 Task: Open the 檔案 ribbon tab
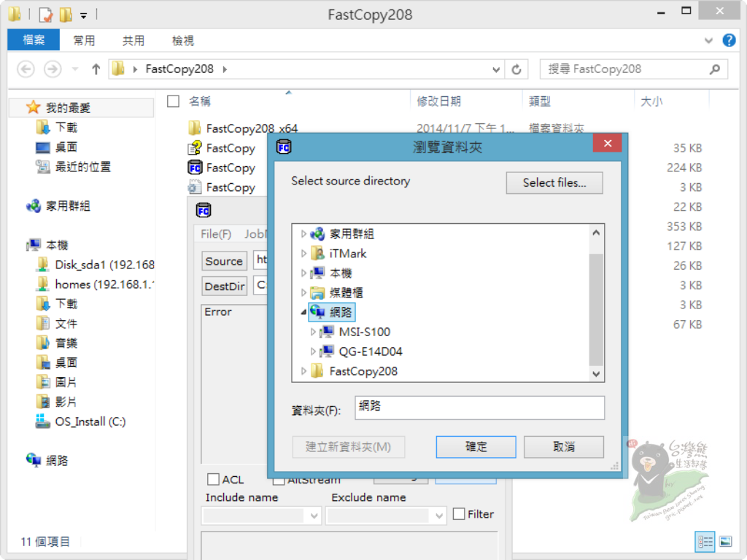click(x=34, y=40)
